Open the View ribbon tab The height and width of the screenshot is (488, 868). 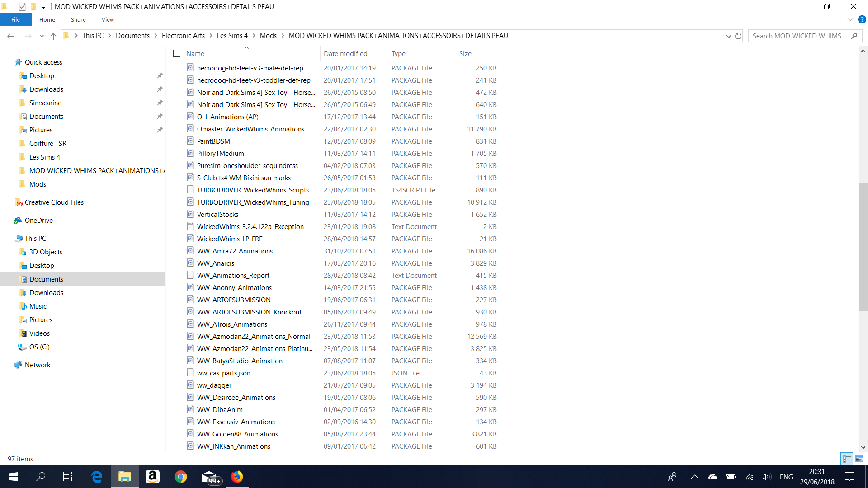click(x=108, y=19)
